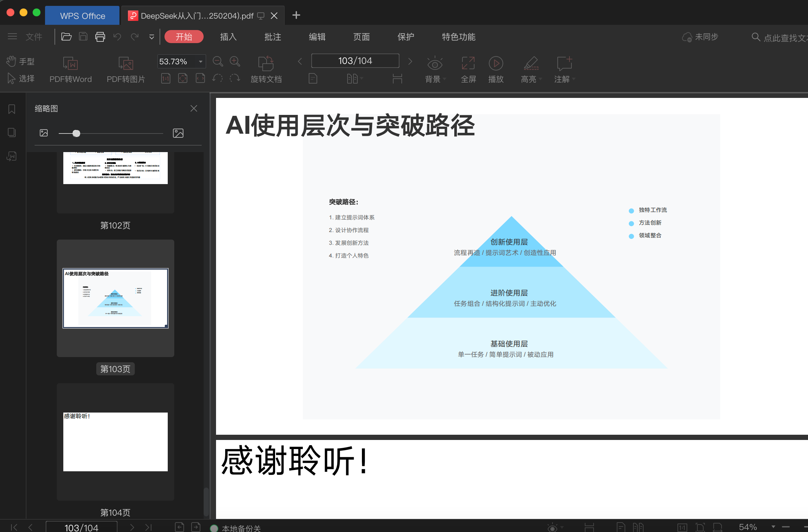Switch to 手型 hand tool mode
The width and height of the screenshot is (808, 532).
point(20,61)
